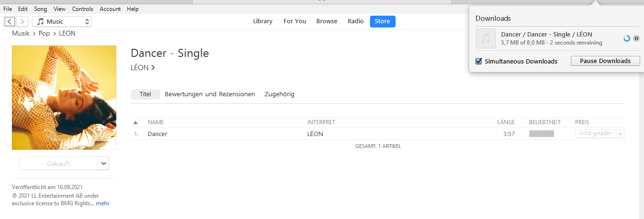Screen dimensions: 644x219
Task: Expand description with mehr link
Action: (103, 203)
